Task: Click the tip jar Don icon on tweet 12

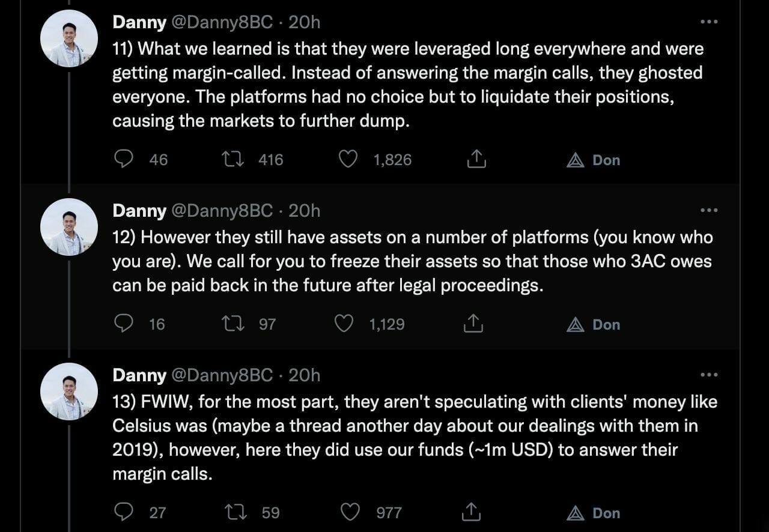Action: point(576,324)
